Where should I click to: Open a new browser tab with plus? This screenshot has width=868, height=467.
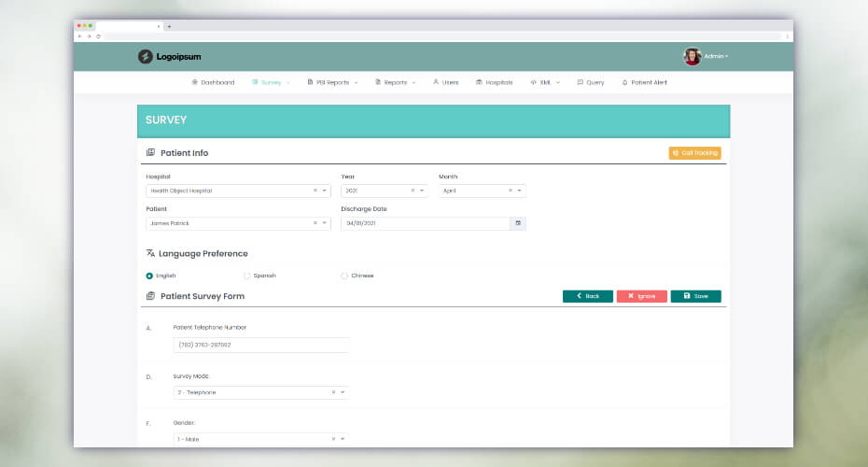(169, 26)
